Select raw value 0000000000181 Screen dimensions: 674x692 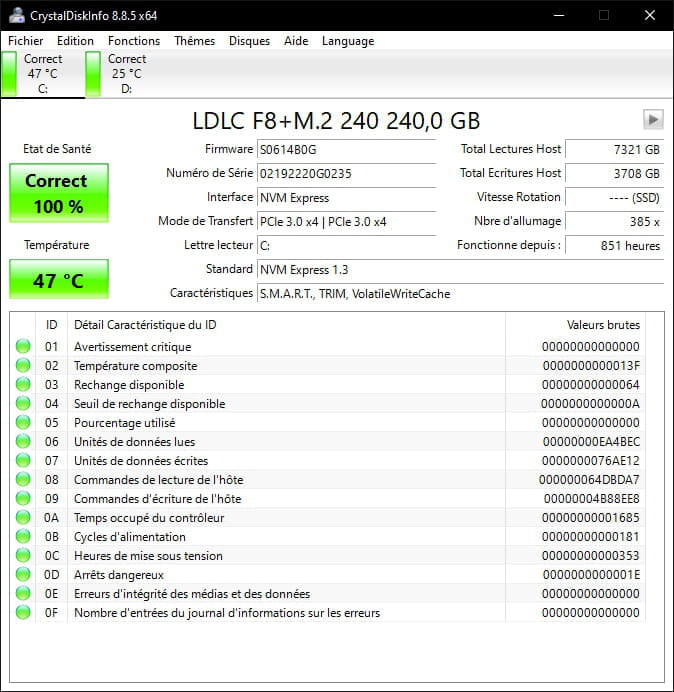coord(591,537)
